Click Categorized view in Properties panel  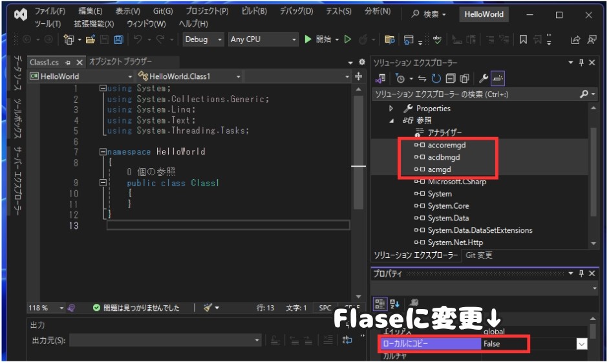point(380,304)
